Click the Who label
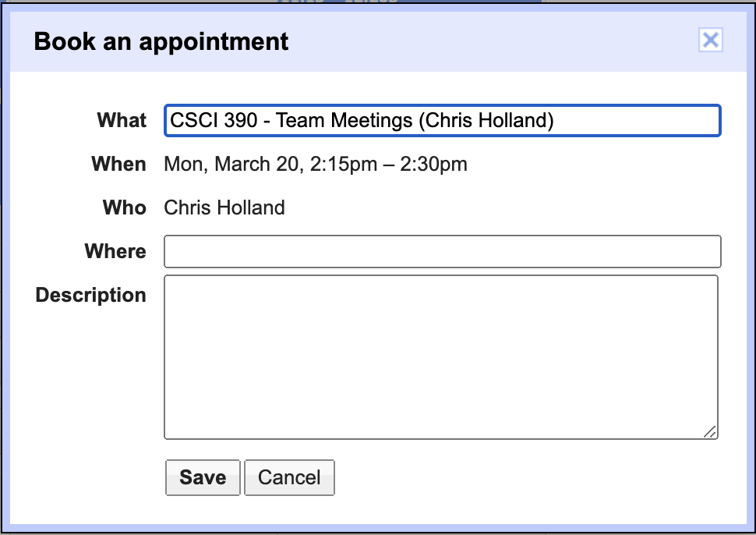This screenshot has width=756, height=535. [x=125, y=208]
